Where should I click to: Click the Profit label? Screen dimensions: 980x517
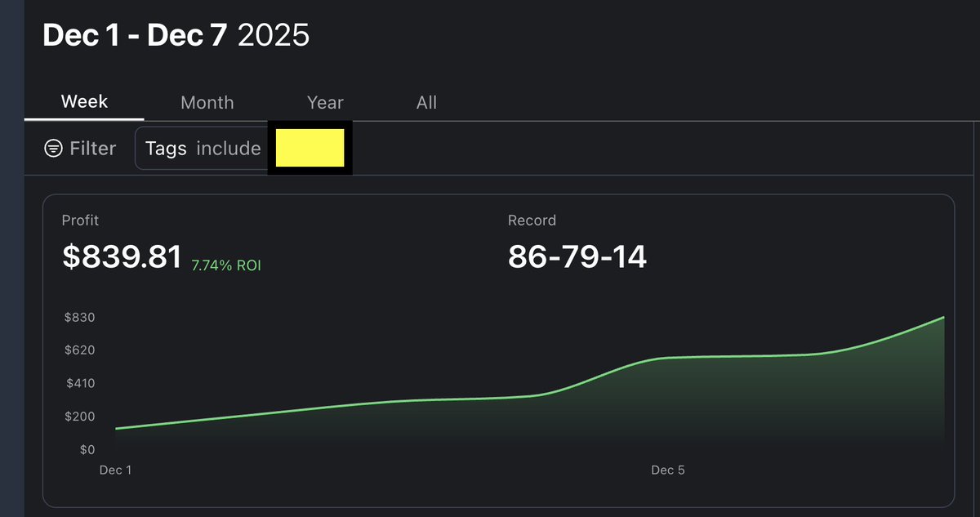point(80,221)
